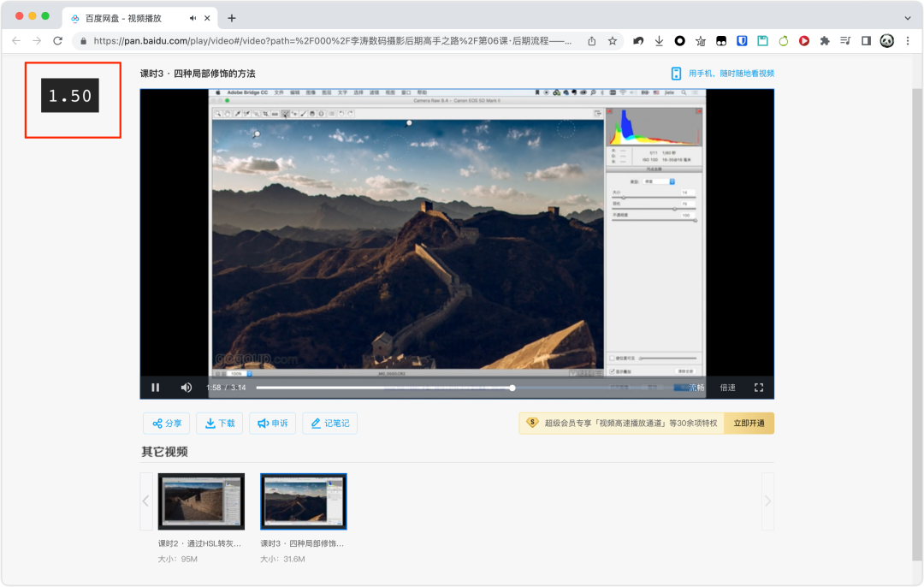Click the undo-arrow extension icon
Image resolution: width=924 pixels, height=587 pixels.
tap(638, 41)
